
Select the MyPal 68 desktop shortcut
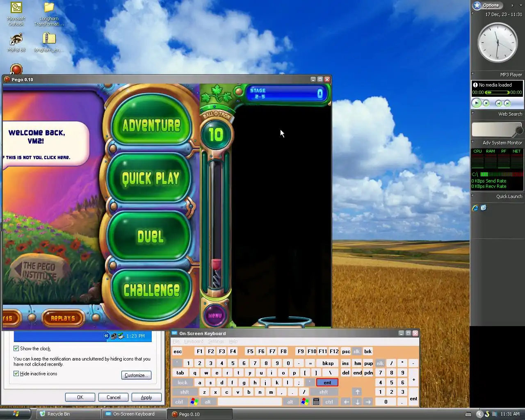pos(16,43)
